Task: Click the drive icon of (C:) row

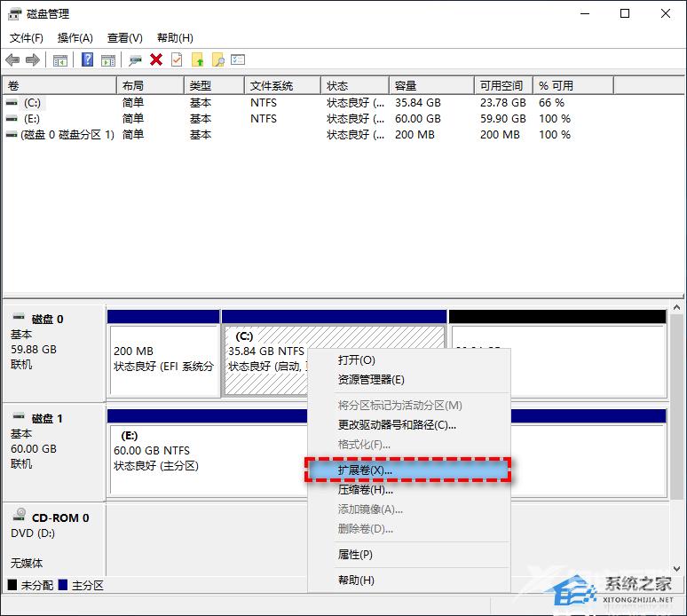Action: click(12, 103)
